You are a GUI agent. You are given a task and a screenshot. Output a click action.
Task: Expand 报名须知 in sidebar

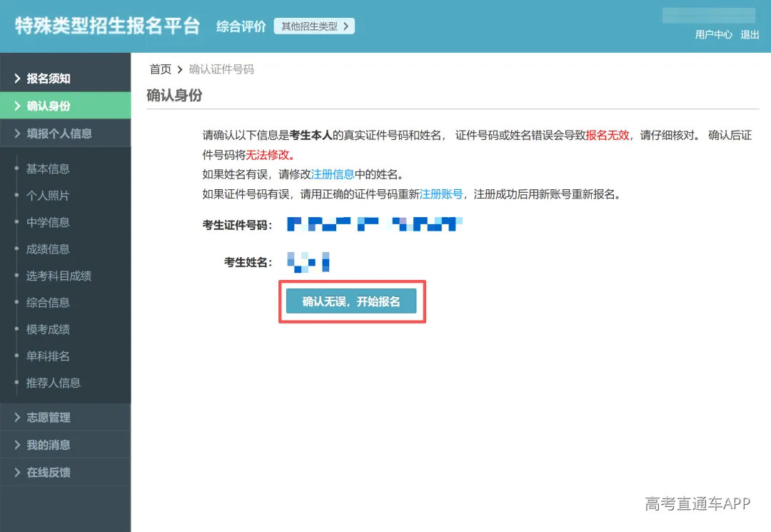66,78
